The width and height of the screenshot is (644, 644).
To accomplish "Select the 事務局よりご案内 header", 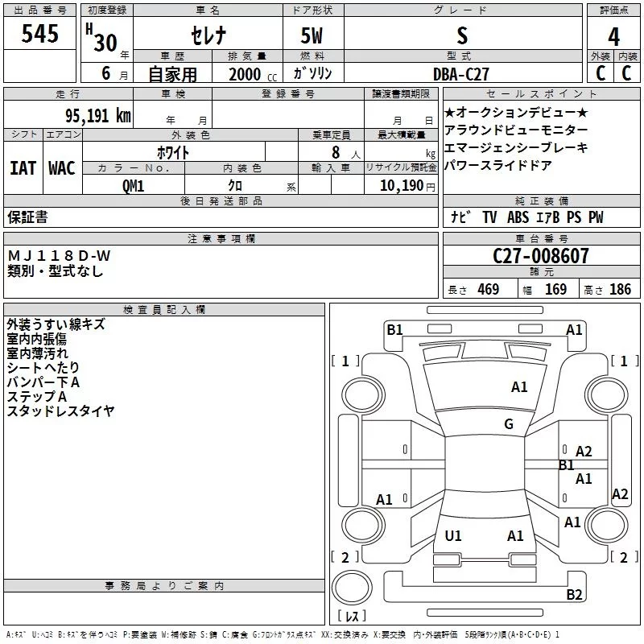I will tap(164, 586).
